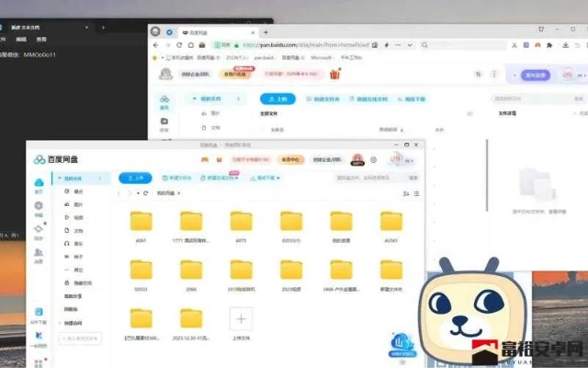Click the sort order icon in client

pyautogui.click(x=406, y=193)
